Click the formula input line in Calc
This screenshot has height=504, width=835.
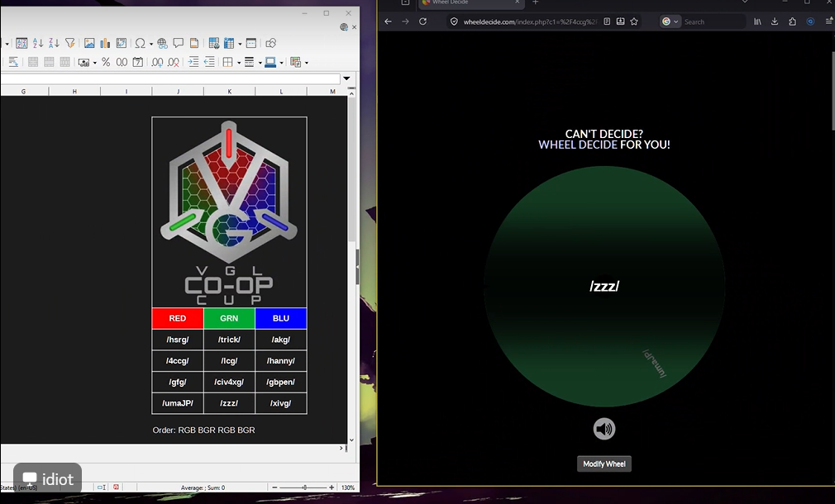[169, 78]
